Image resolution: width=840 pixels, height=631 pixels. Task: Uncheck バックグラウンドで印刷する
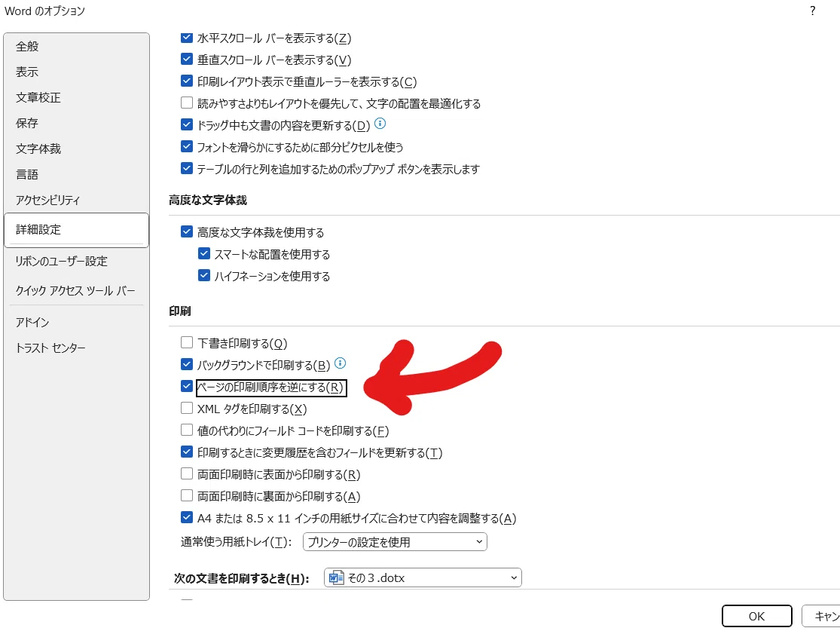pos(186,365)
